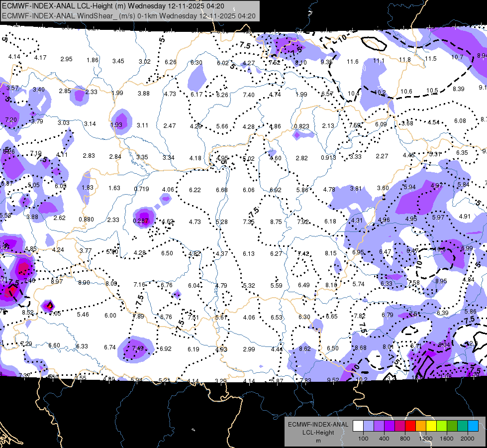Click the 0.880 wind shear value
This screenshot has width=487, height=448.
(87, 219)
